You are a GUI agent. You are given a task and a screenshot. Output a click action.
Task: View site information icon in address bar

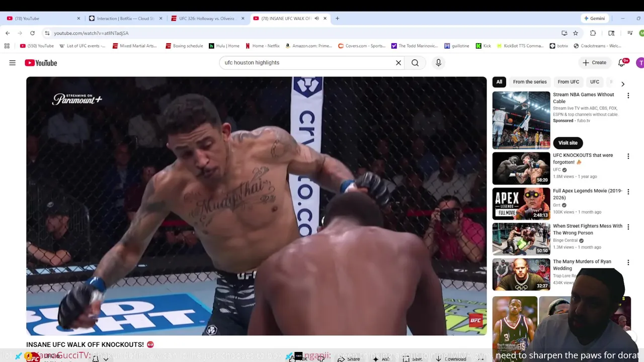point(47,33)
